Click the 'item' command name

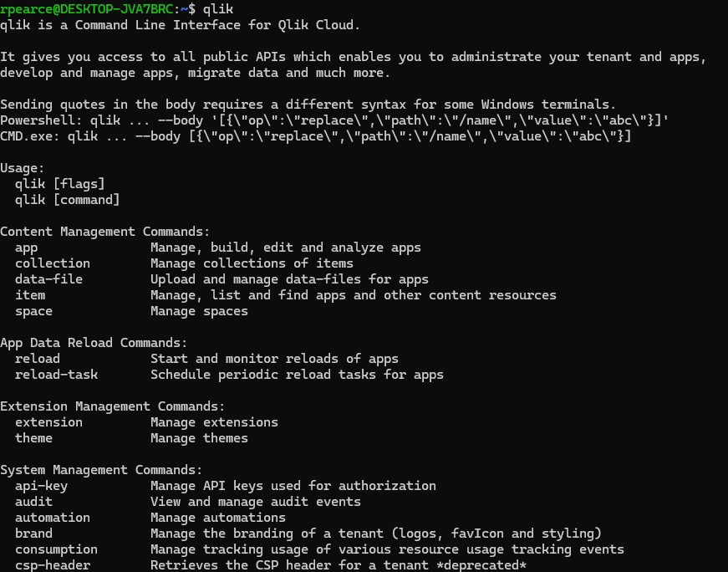click(30, 295)
